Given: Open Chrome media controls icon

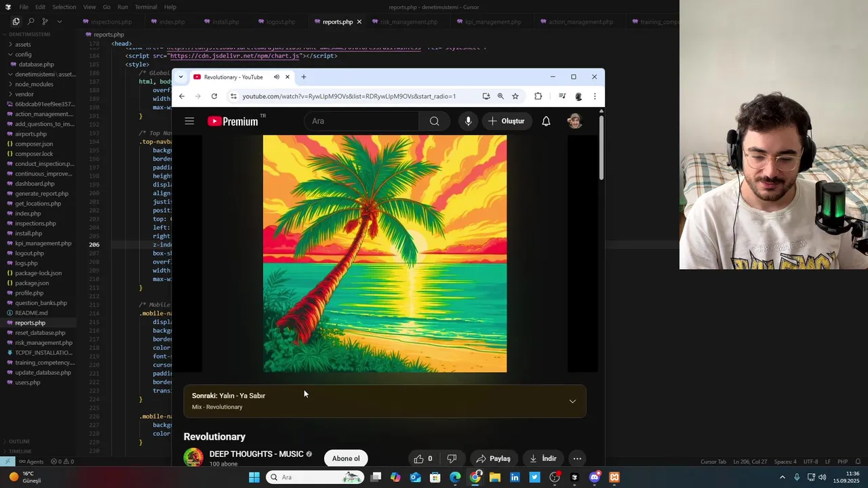Looking at the screenshot, I should 562,96.
